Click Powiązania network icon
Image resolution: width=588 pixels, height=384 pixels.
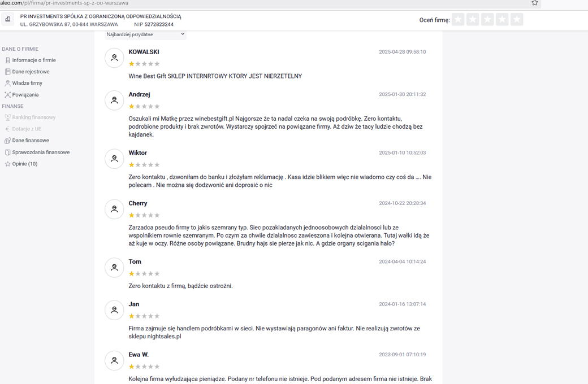[7, 95]
